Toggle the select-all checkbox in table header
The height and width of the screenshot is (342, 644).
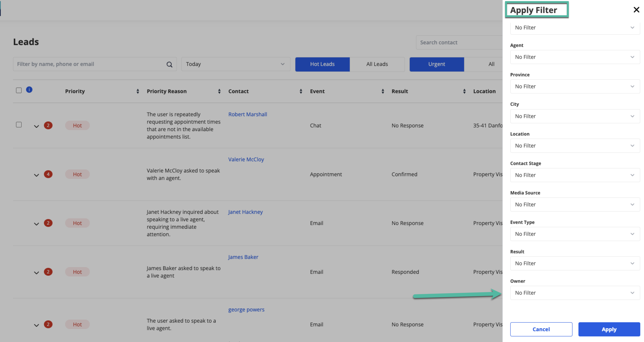(x=19, y=90)
